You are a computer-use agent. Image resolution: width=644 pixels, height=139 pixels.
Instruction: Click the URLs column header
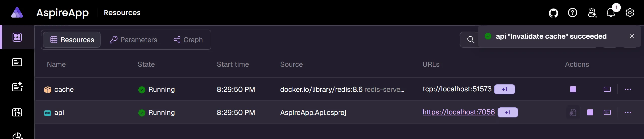click(431, 64)
